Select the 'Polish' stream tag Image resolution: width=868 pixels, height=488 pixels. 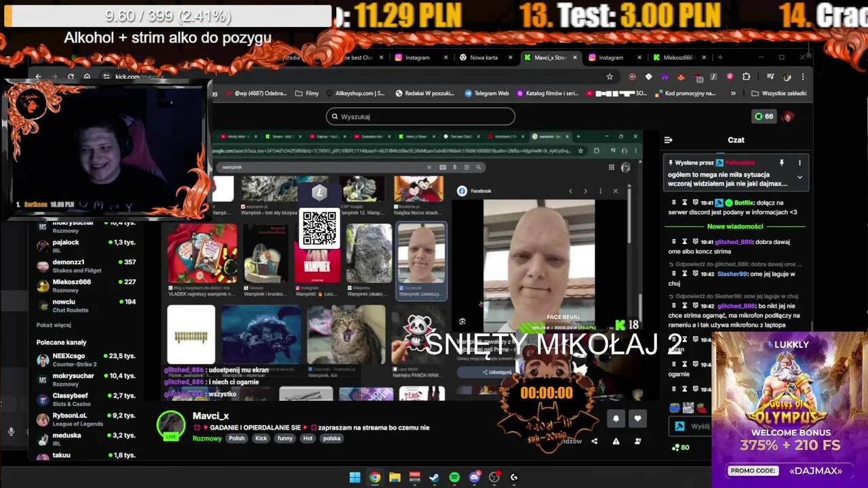point(237,439)
